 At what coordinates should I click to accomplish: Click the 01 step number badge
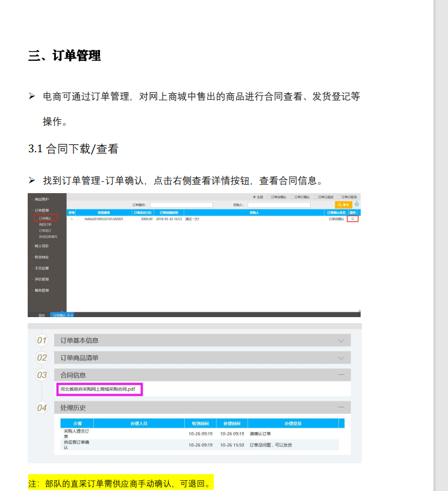point(42,341)
